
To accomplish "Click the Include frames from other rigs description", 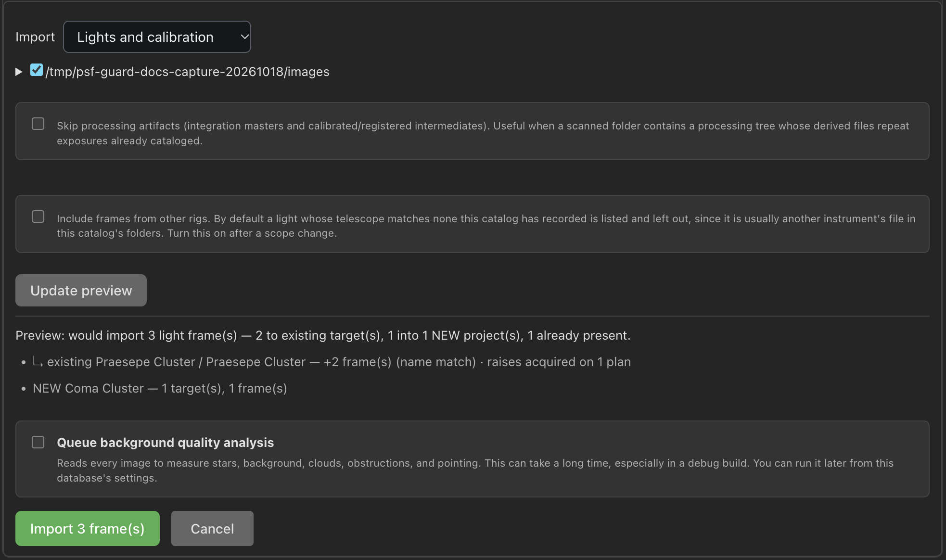I will pos(486,226).
